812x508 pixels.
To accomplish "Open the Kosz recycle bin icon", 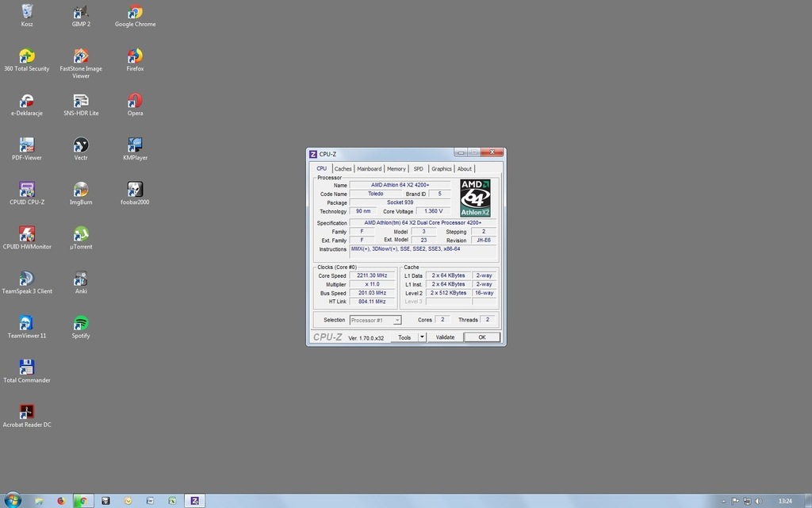I will (x=27, y=16).
